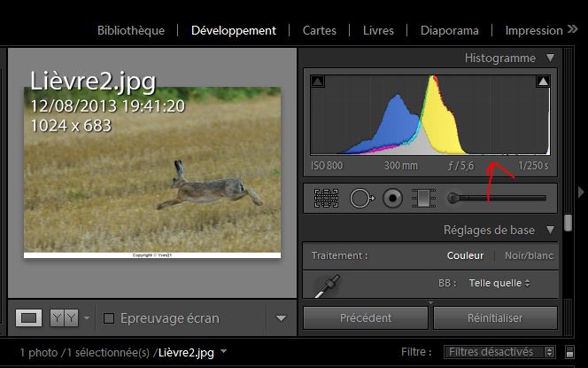588x368 pixels.
Task: Activate the Spot Removal tool
Action: pos(360,199)
